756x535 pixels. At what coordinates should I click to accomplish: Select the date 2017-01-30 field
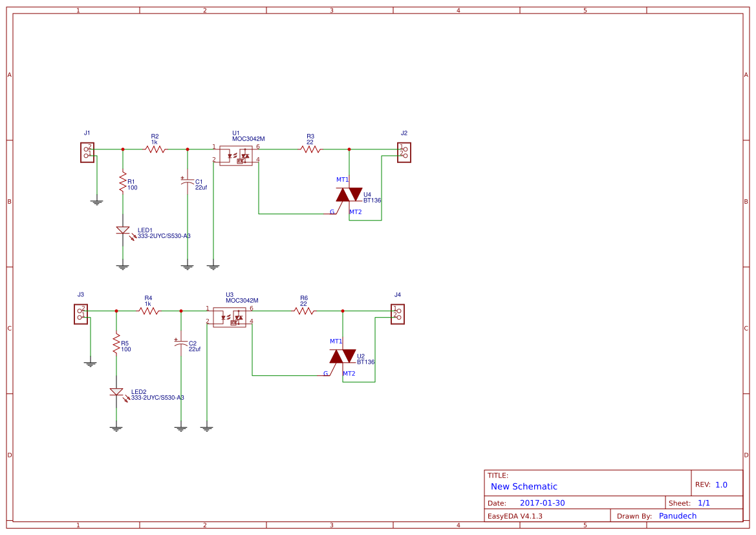(544, 502)
